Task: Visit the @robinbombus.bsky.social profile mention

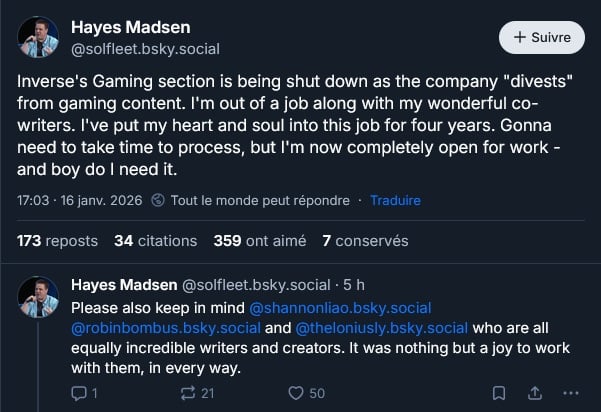Action: 166,327
